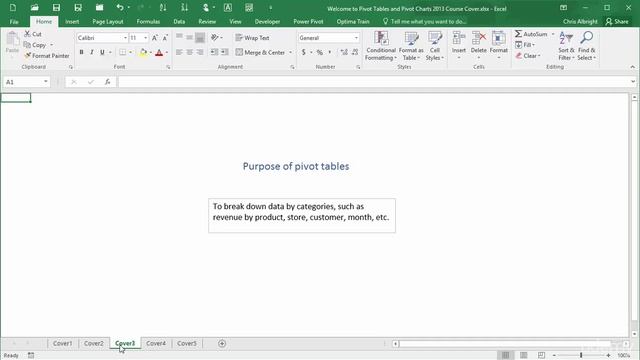Open Find & Select dropdown
The width and height of the screenshot is (640, 360).
point(587,46)
